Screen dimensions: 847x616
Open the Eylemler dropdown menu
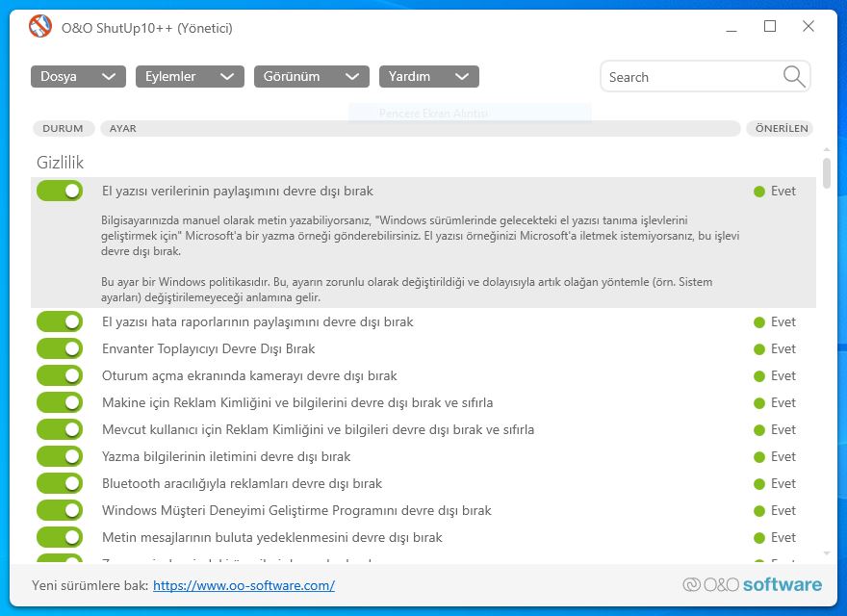tap(190, 77)
